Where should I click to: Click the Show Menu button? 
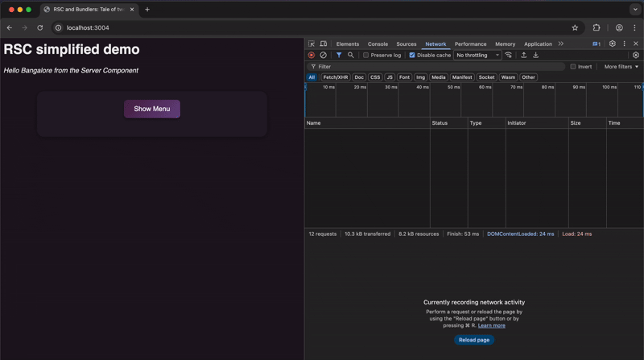coord(152,109)
